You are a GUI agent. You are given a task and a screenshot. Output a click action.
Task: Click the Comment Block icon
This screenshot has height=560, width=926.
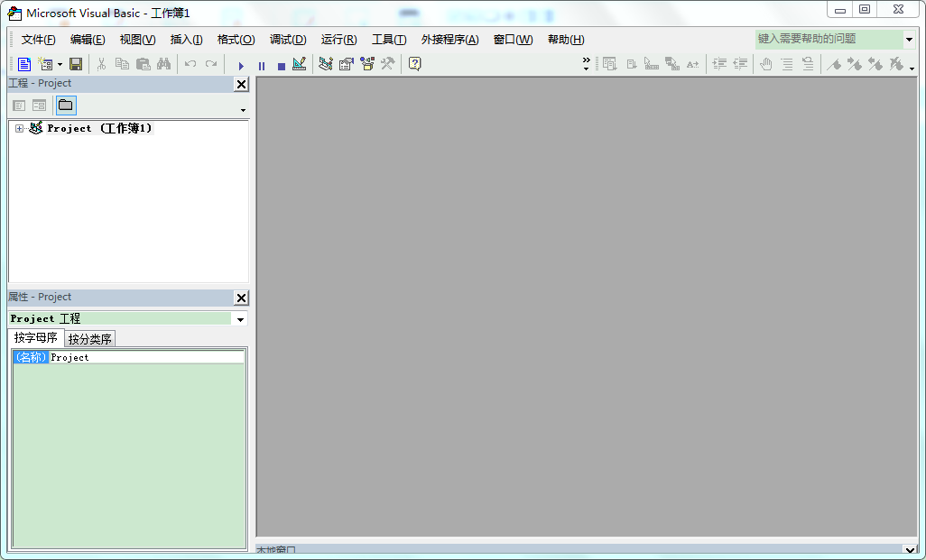tap(787, 64)
